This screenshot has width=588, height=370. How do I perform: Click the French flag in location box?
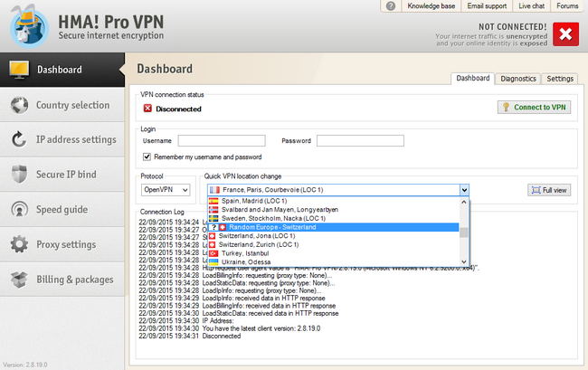(x=214, y=190)
